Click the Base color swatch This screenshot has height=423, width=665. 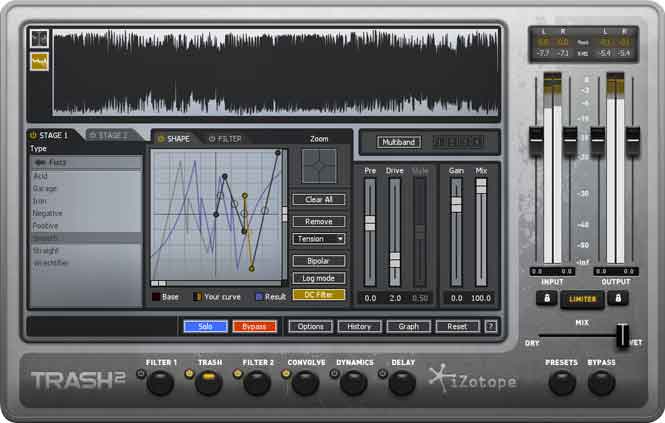click(156, 297)
